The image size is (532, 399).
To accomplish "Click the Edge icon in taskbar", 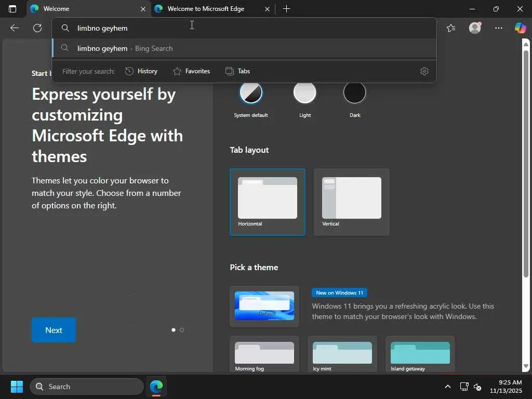I will (156, 387).
